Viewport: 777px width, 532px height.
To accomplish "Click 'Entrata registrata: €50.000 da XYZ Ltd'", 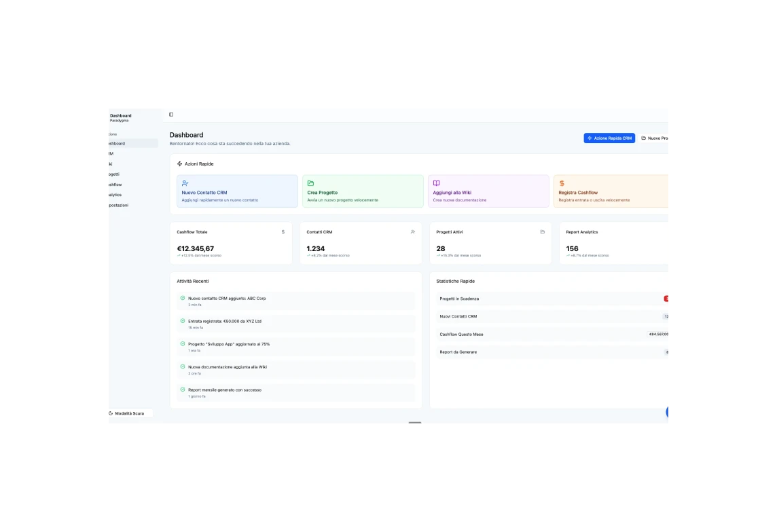I will [x=225, y=321].
